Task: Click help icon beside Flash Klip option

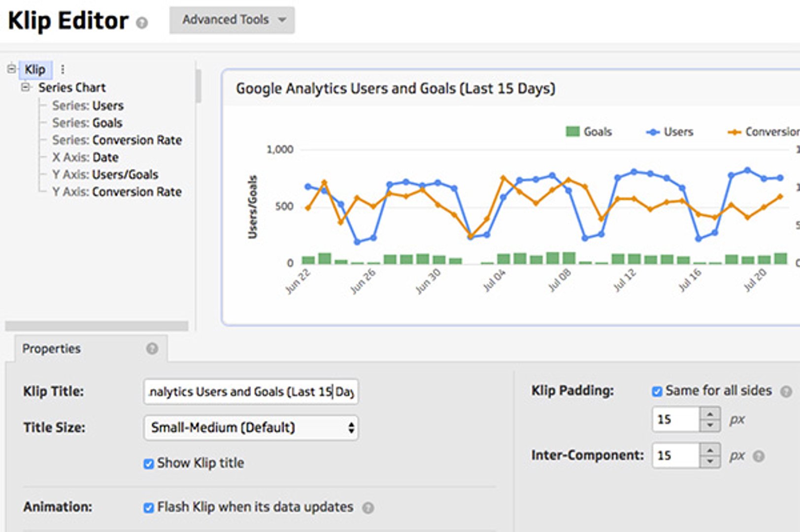Action: [x=368, y=508]
